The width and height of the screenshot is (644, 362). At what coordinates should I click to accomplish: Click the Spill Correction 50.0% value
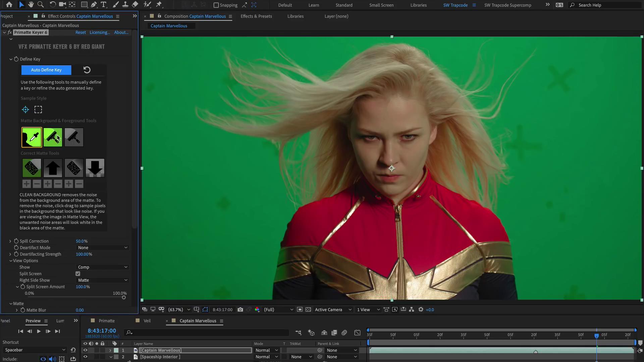click(x=82, y=241)
